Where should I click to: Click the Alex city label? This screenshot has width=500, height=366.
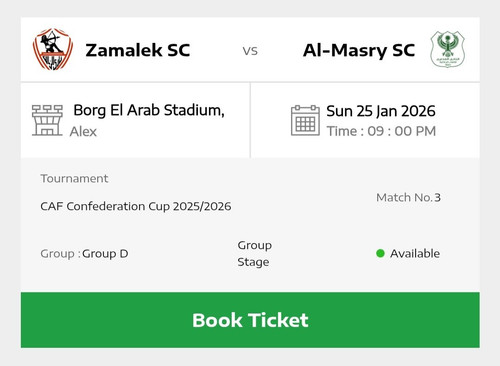point(83,132)
